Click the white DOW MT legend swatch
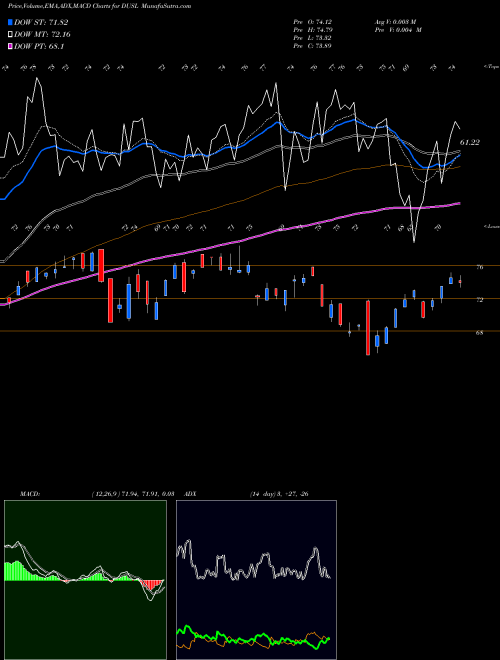500x660 pixels. (11, 35)
